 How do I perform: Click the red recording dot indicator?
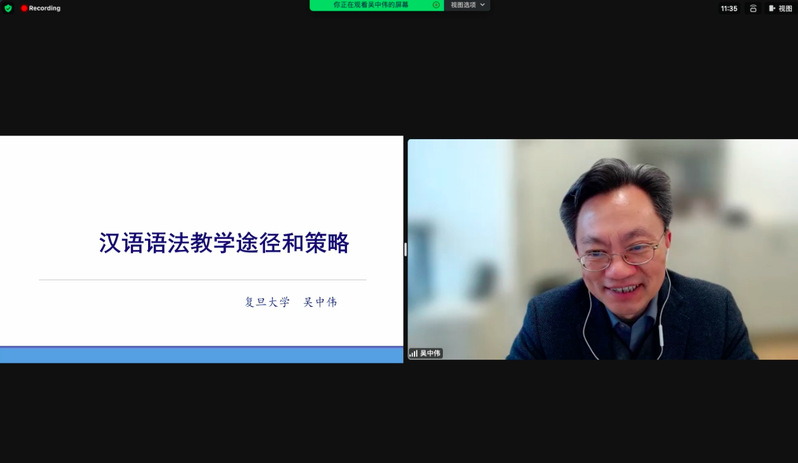(24, 8)
